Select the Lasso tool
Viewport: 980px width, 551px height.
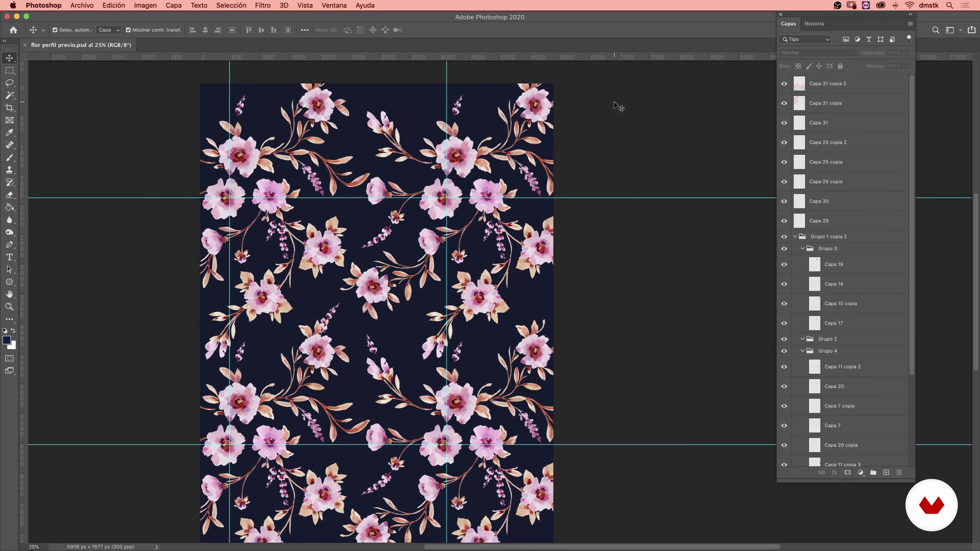click(x=9, y=83)
